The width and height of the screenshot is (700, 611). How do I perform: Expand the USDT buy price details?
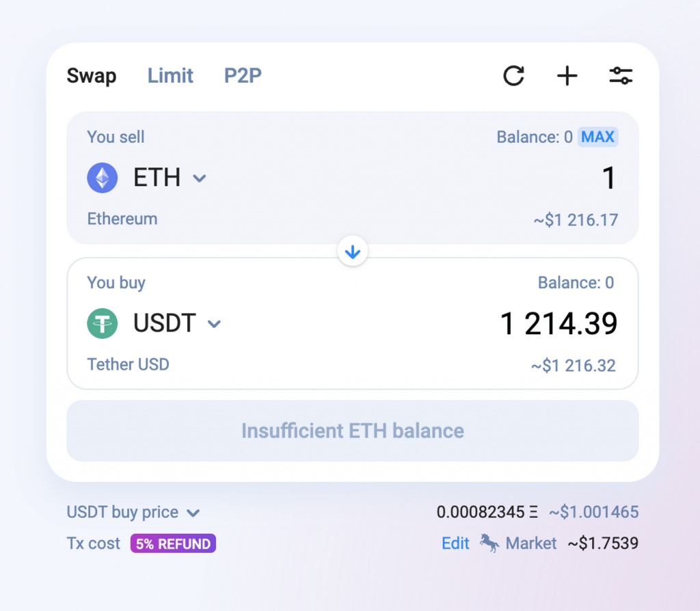(133, 512)
